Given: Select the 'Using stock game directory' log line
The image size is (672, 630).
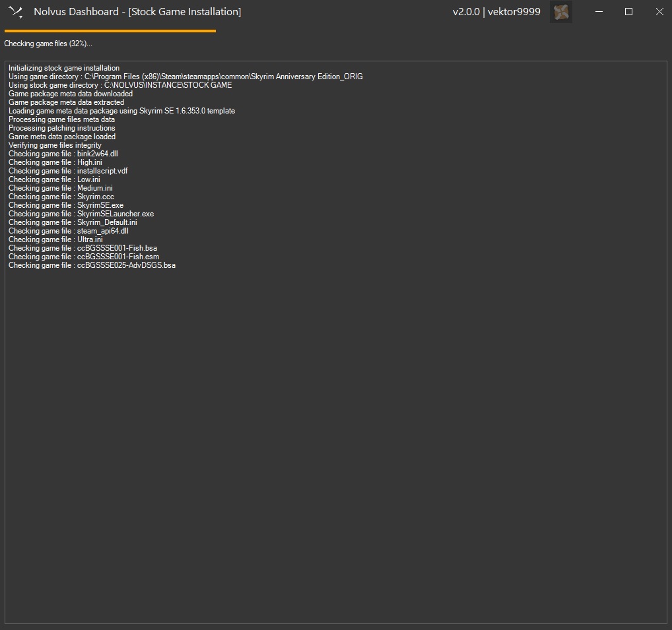Looking at the screenshot, I should [120, 85].
